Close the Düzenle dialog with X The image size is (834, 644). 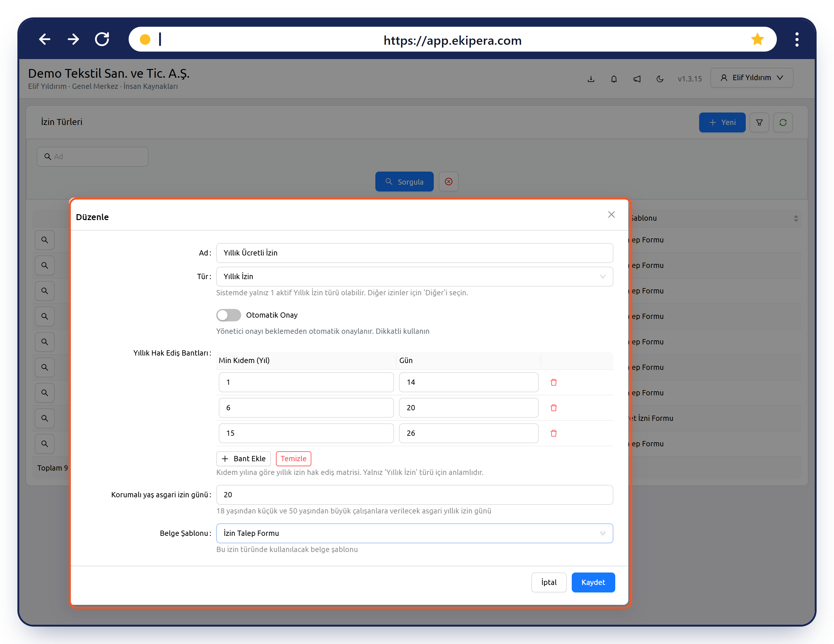point(611,215)
